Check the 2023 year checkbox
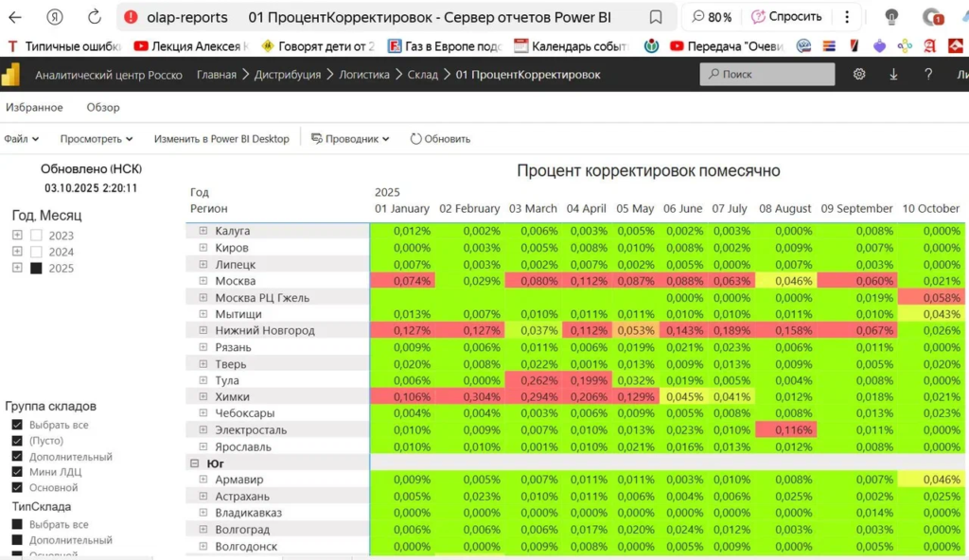The image size is (969, 560). (37, 236)
